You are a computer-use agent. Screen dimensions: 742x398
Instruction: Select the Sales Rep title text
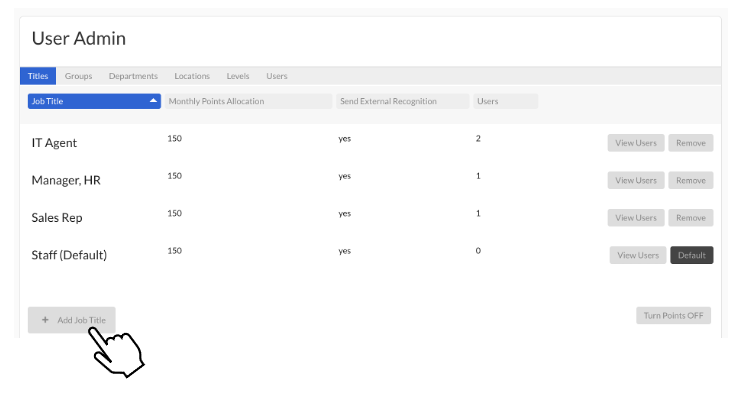[x=57, y=218]
